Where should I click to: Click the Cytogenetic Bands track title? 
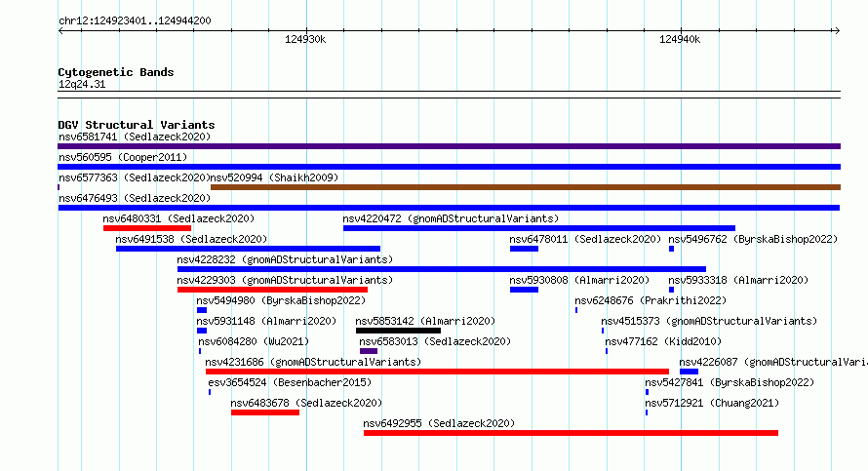116,72
